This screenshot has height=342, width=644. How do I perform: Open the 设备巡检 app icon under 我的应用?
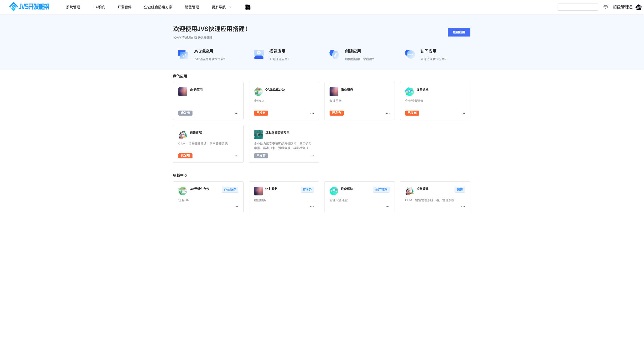(x=409, y=92)
